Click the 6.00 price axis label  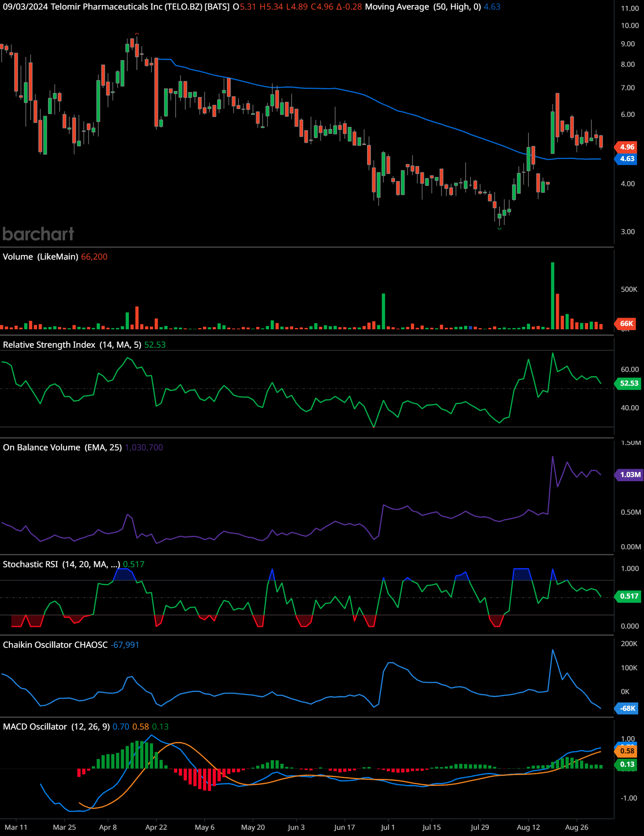coord(628,114)
